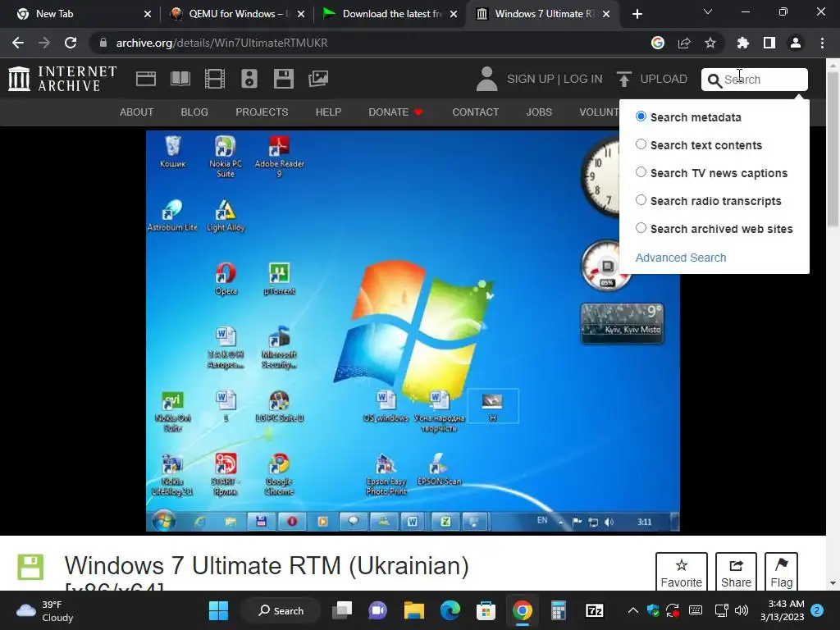Open File Explorer from taskbar
This screenshot has height=630, width=840.
[414, 610]
